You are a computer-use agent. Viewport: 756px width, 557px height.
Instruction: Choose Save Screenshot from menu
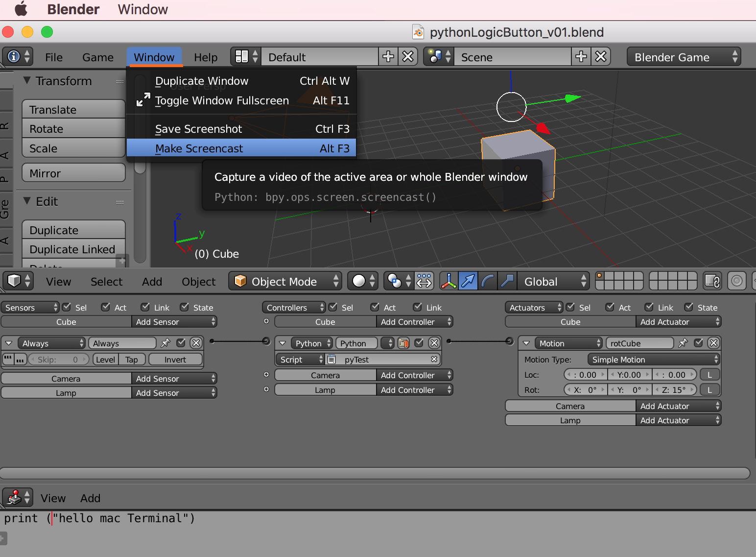(x=241, y=128)
